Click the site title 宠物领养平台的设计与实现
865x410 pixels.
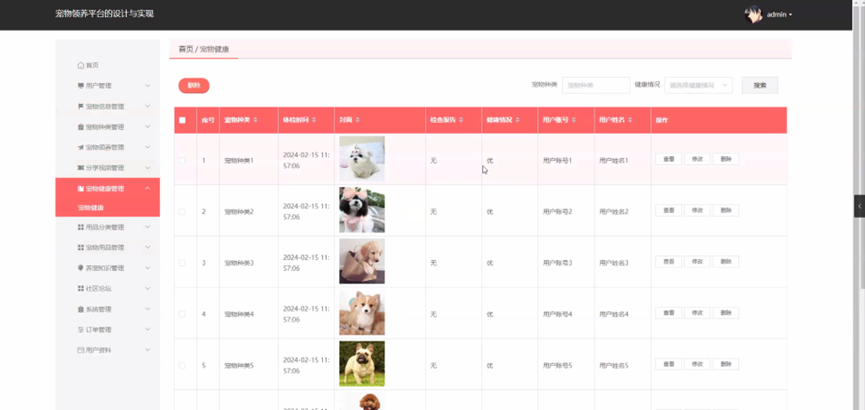[104, 14]
